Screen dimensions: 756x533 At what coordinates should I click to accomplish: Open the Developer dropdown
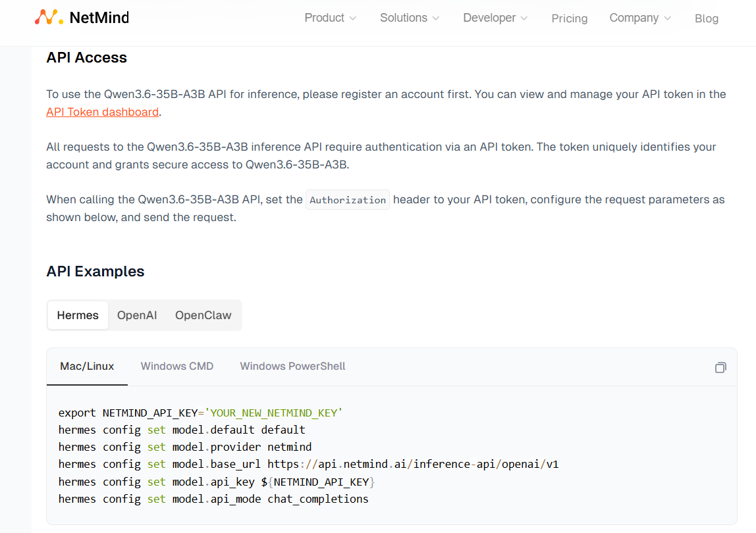point(495,18)
